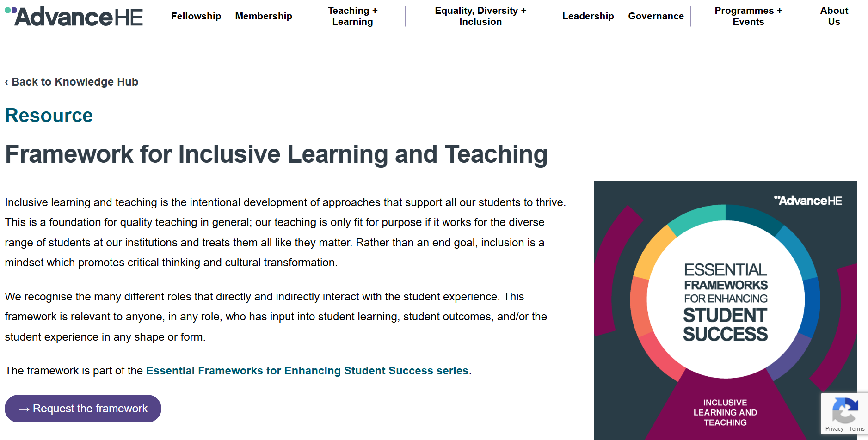Open the Teaching + Learning menu

[352, 16]
